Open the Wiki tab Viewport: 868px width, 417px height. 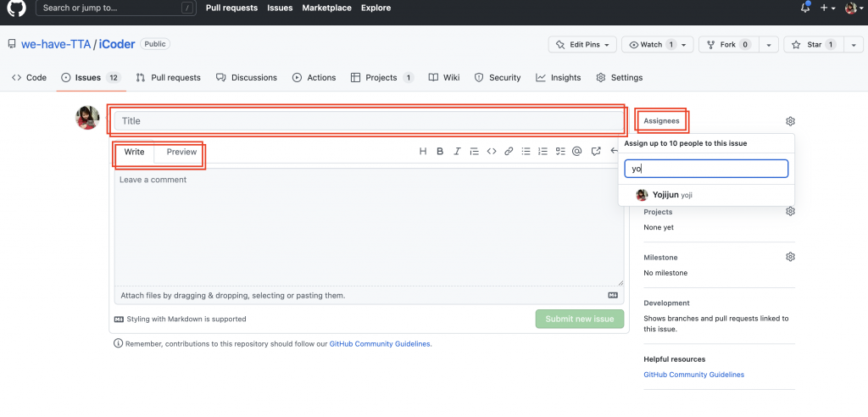pyautogui.click(x=444, y=77)
